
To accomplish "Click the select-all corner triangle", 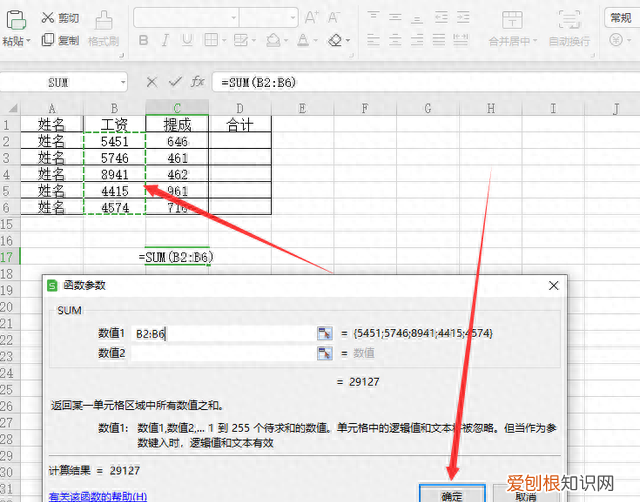I will pos(13,108).
